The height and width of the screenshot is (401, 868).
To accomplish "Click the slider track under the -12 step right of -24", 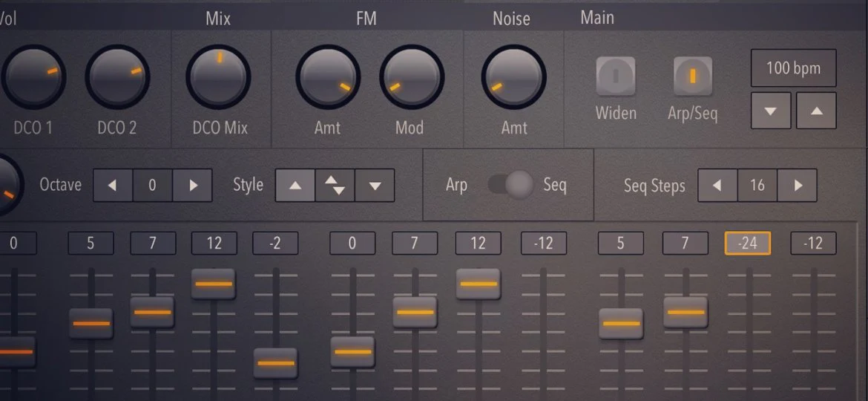I will pyautogui.click(x=814, y=334).
